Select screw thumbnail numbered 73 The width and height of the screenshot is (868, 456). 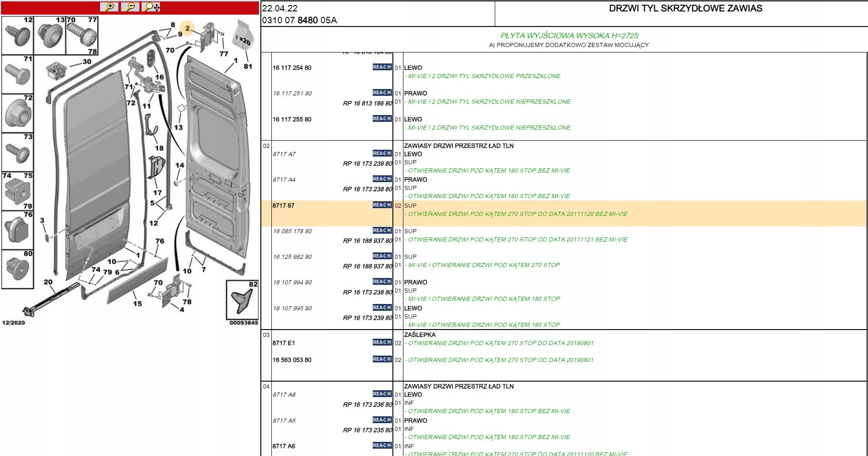pos(18,152)
